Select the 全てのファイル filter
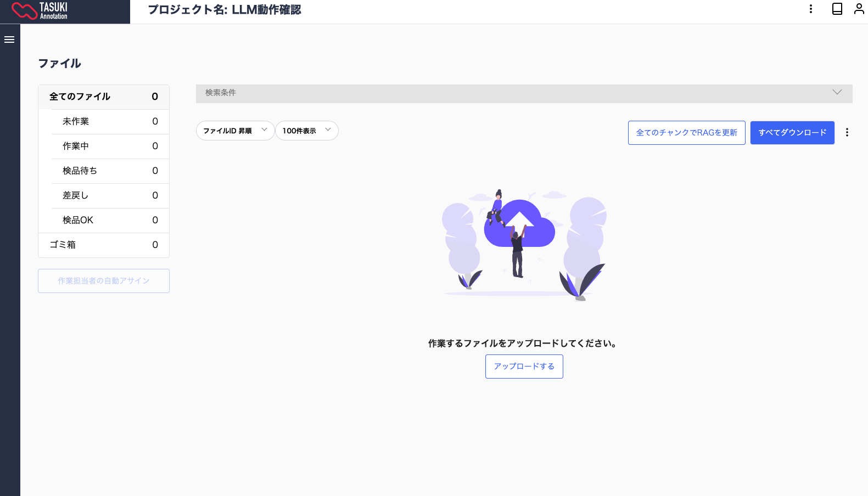The width and height of the screenshot is (868, 496). tap(103, 97)
